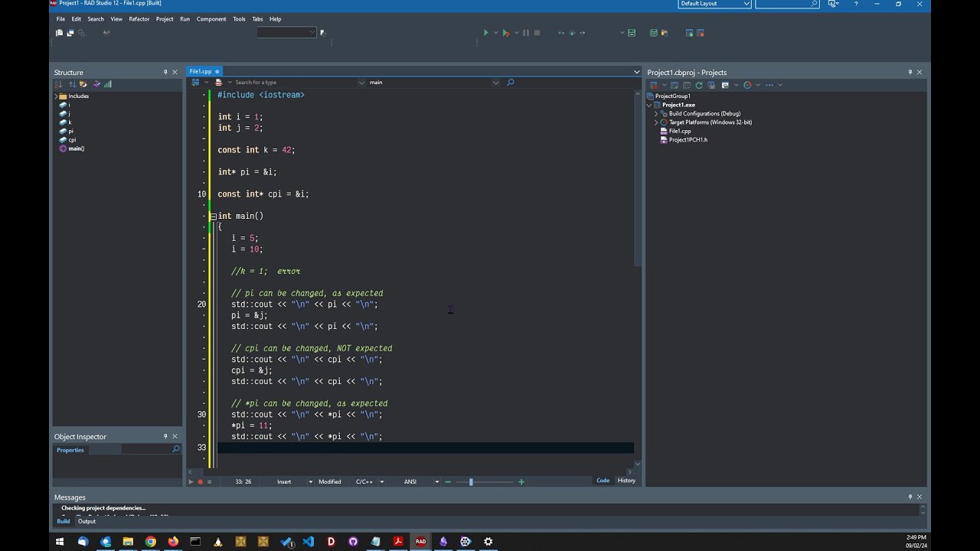This screenshot has height=551, width=980.
Task: Pin the Messages panel
Action: pyautogui.click(x=910, y=497)
